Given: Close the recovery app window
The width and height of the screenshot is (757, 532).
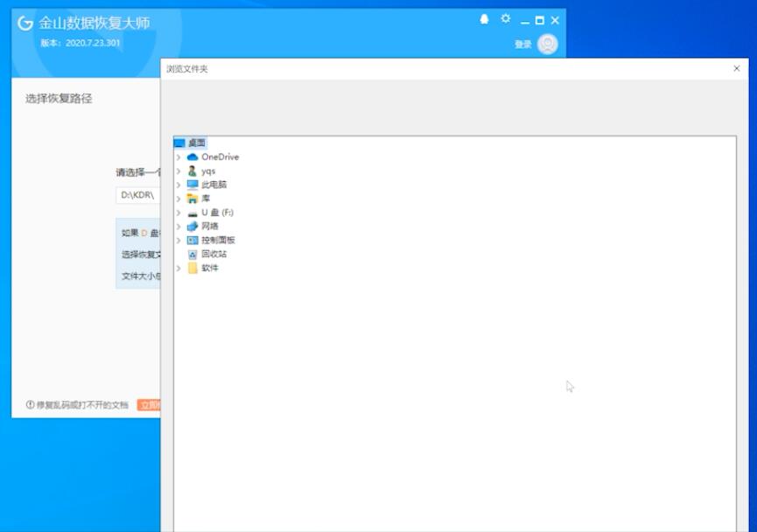Looking at the screenshot, I should 555,20.
